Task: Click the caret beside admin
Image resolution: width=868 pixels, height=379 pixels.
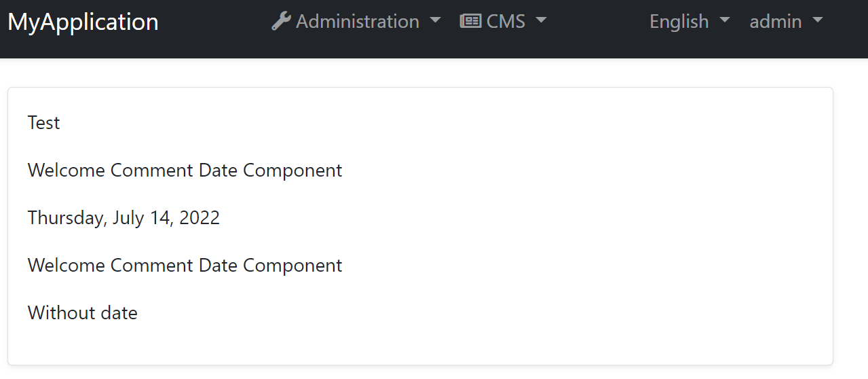Action: [818, 21]
